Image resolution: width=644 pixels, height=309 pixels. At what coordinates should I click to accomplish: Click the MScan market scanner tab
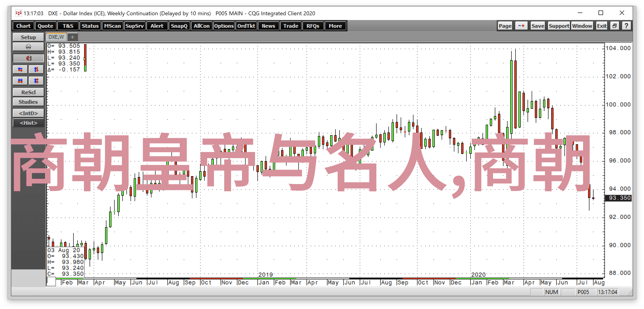[113, 26]
